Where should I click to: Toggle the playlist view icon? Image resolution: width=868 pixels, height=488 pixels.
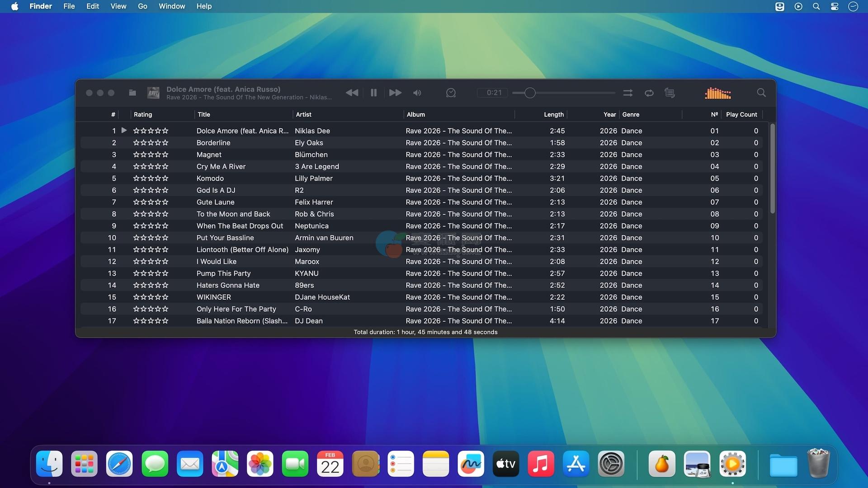point(670,93)
